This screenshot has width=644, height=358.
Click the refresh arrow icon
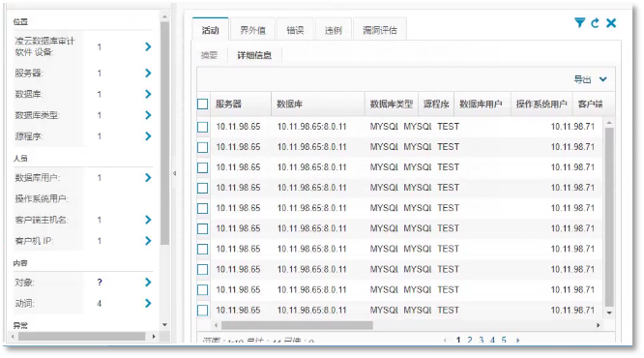pos(595,23)
